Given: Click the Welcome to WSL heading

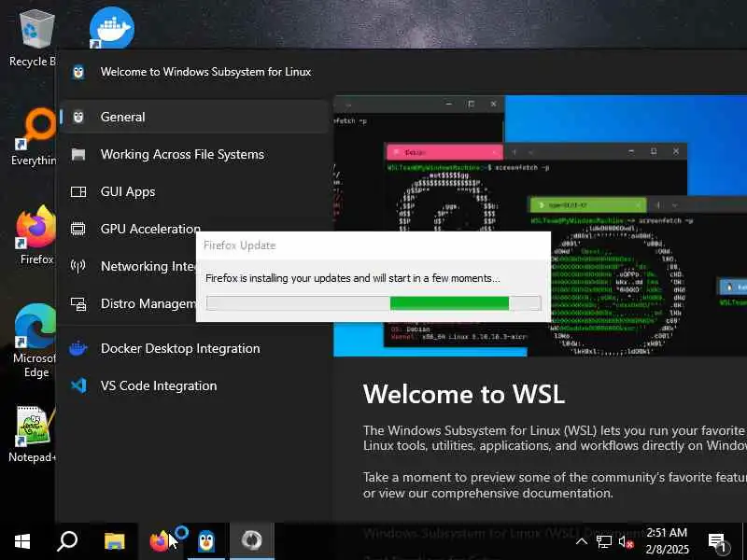Looking at the screenshot, I should pyautogui.click(x=463, y=394).
